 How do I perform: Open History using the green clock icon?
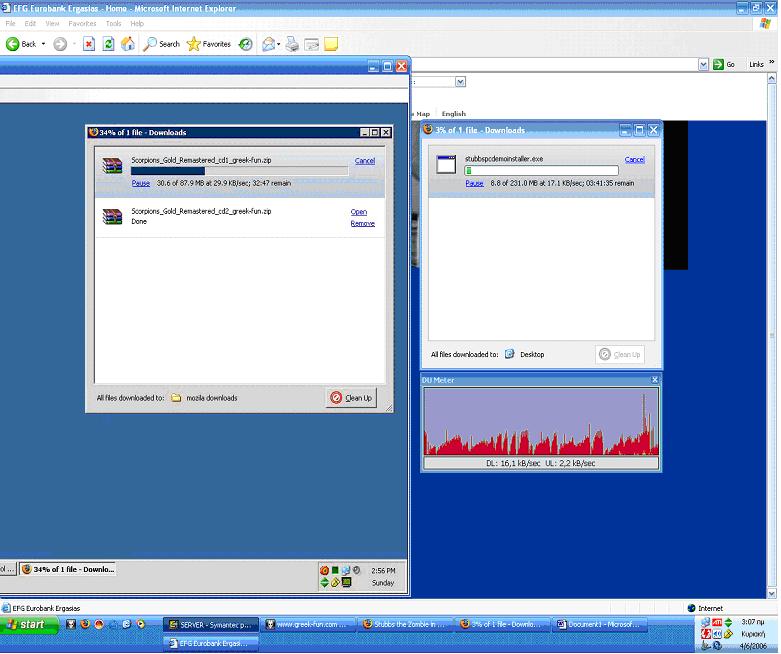pos(245,44)
